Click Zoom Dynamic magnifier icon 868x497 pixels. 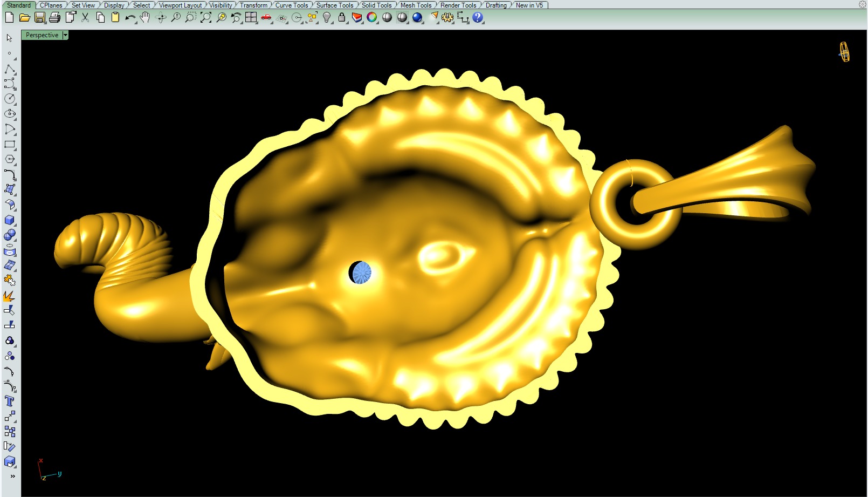pos(176,17)
